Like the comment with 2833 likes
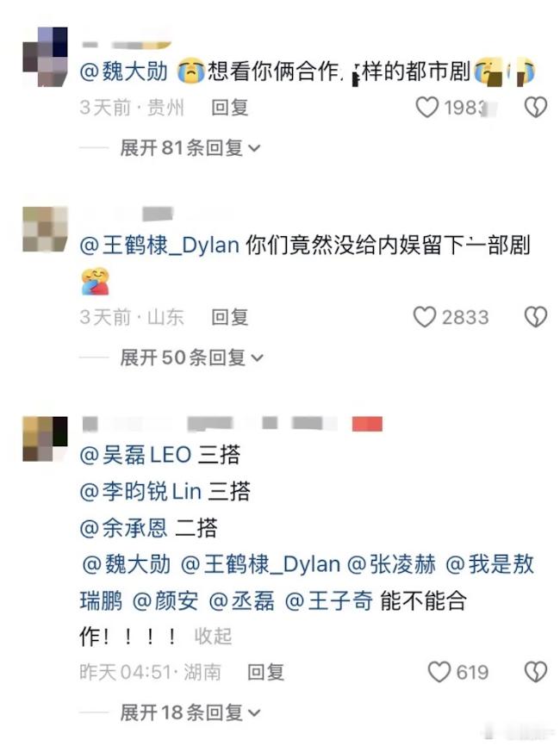This screenshot has width=560, height=746. 425,317
